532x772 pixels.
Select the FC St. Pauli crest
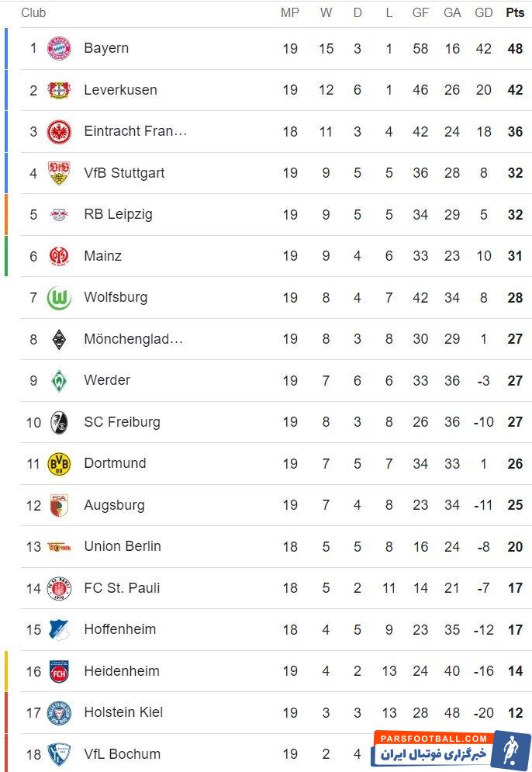pyautogui.click(x=59, y=589)
